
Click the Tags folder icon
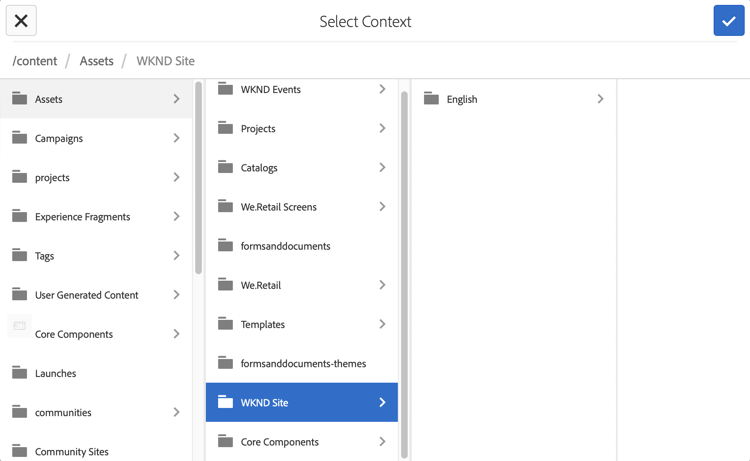20,255
